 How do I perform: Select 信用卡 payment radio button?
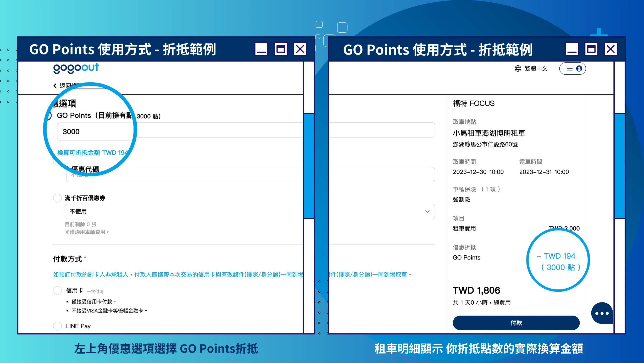57,290
